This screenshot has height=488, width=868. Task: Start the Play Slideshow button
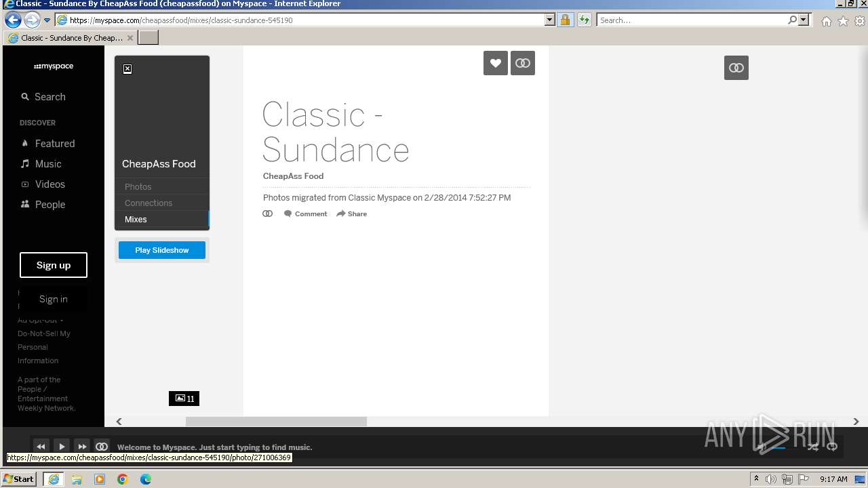point(162,250)
